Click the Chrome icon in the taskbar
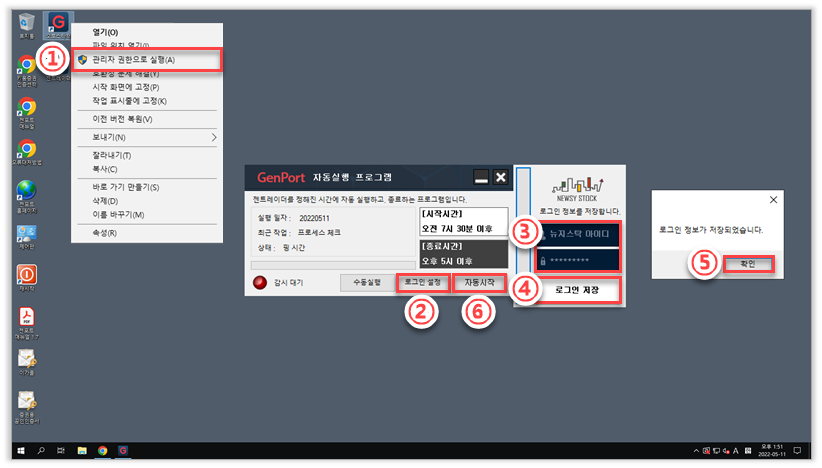The width and height of the screenshot is (822, 468). pyautogui.click(x=103, y=451)
